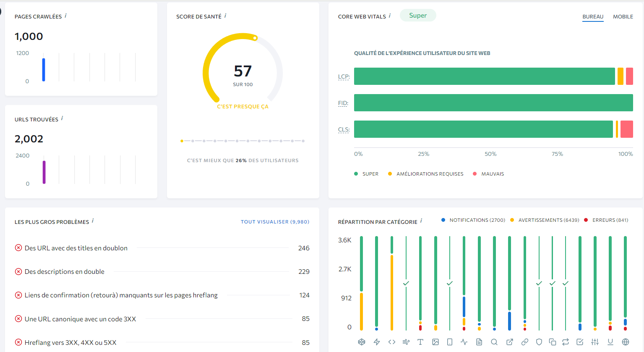Toggle the Mauvais legend item
Screen dimensions: 644x352
488,174
